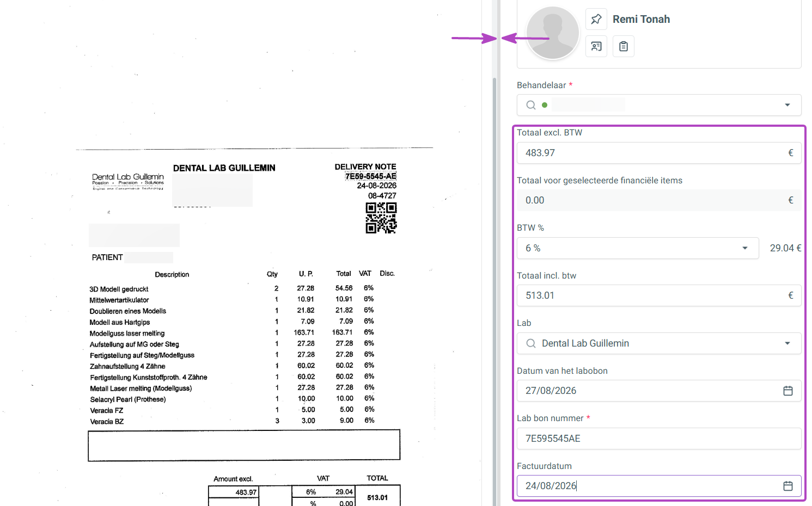
Task: Click the Remi Tonah patient name
Action: (x=641, y=19)
